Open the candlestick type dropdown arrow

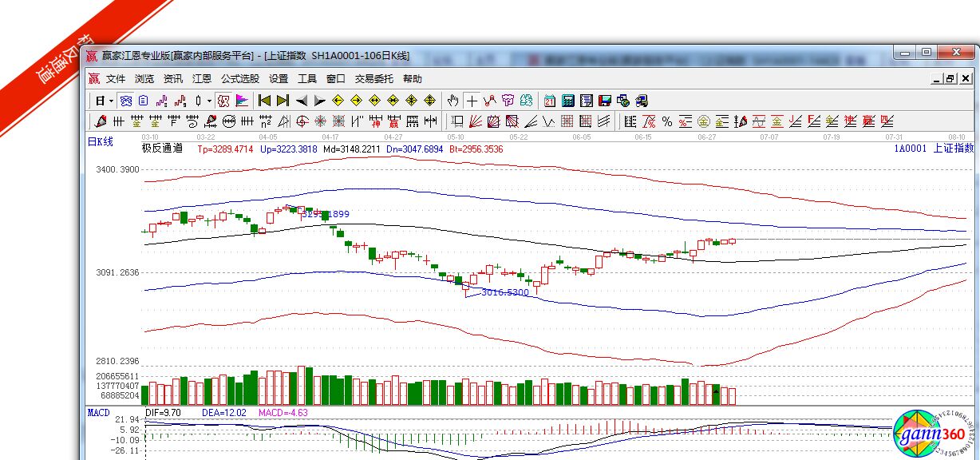coord(209,101)
